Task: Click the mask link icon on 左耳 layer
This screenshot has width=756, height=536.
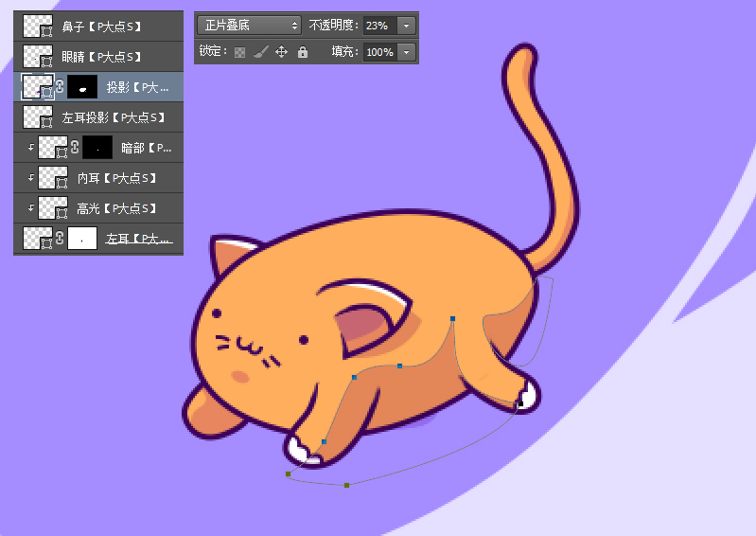Action: click(60, 239)
